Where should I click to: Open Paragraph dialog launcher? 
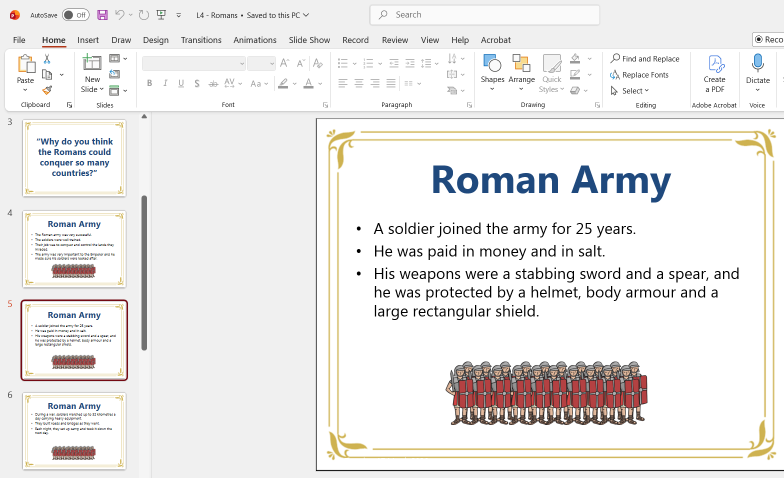[x=469, y=105]
